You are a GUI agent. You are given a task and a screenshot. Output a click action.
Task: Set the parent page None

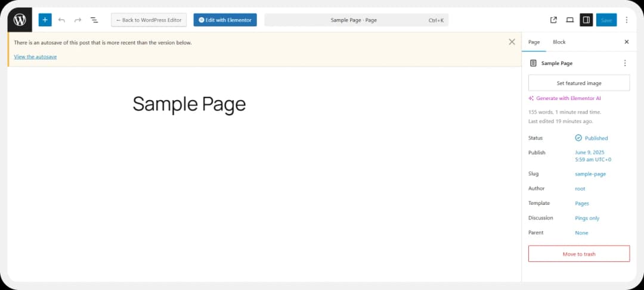point(581,233)
